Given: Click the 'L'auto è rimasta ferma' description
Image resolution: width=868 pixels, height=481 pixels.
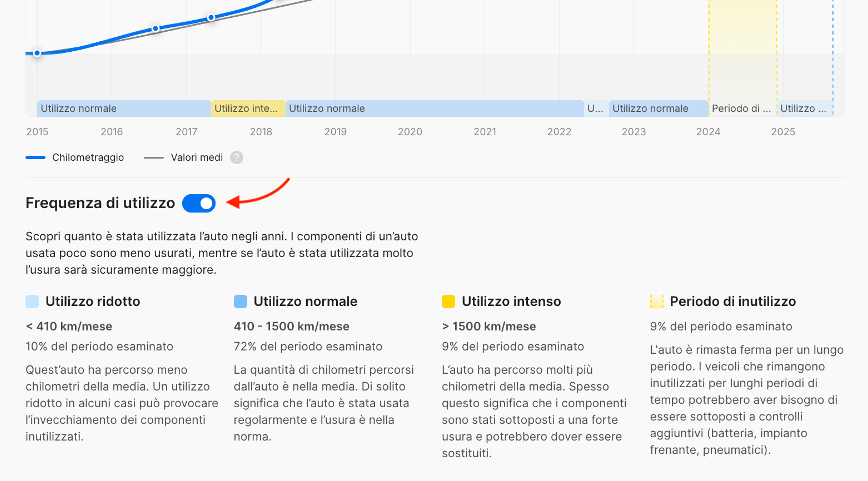Looking at the screenshot, I should pos(747,400).
